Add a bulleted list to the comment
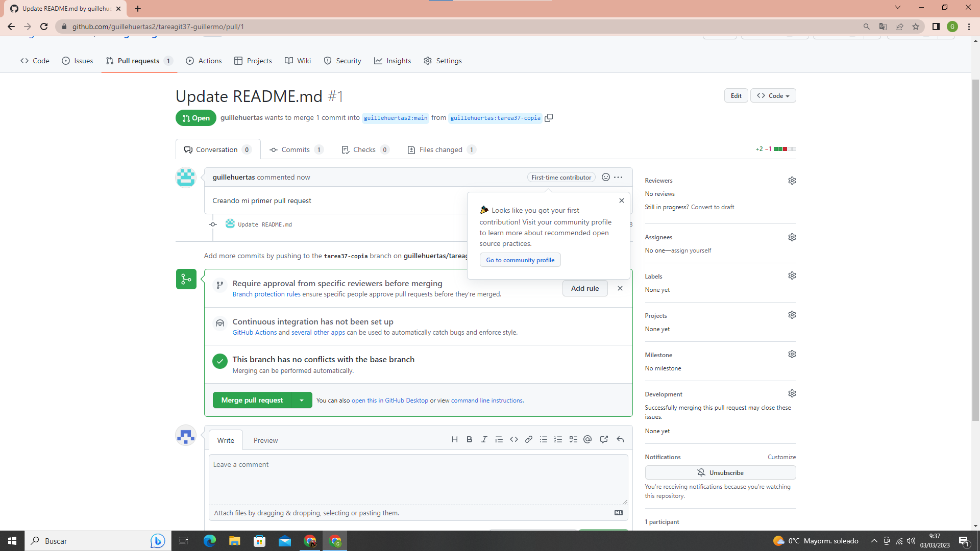The height and width of the screenshot is (551, 980). [x=544, y=439]
